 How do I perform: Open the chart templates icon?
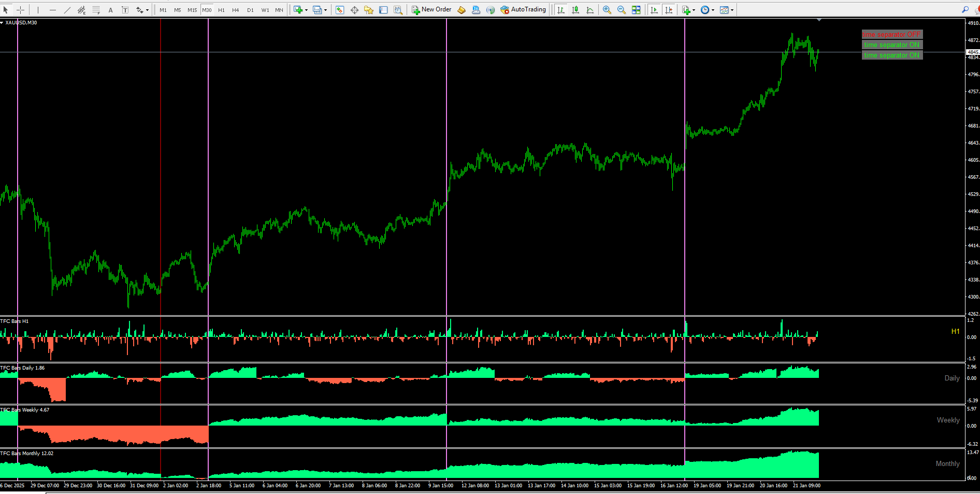click(724, 10)
